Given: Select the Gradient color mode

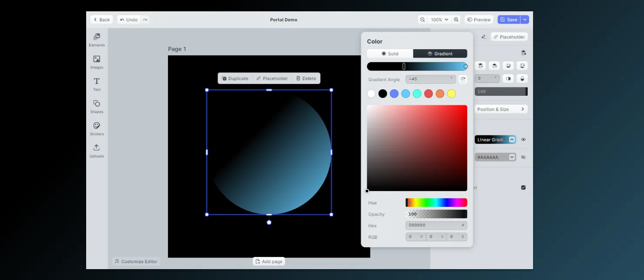Looking at the screenshot, I should tap(440, 54).
